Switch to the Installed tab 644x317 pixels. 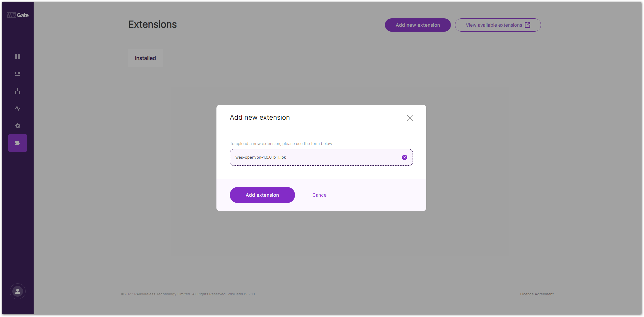click(x=145, y=58)
